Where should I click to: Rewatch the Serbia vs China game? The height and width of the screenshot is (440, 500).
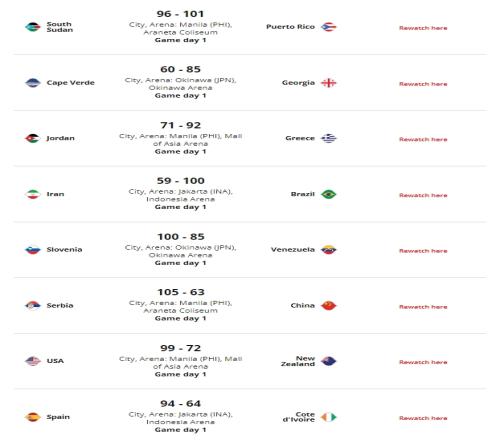tap(423, 307)
